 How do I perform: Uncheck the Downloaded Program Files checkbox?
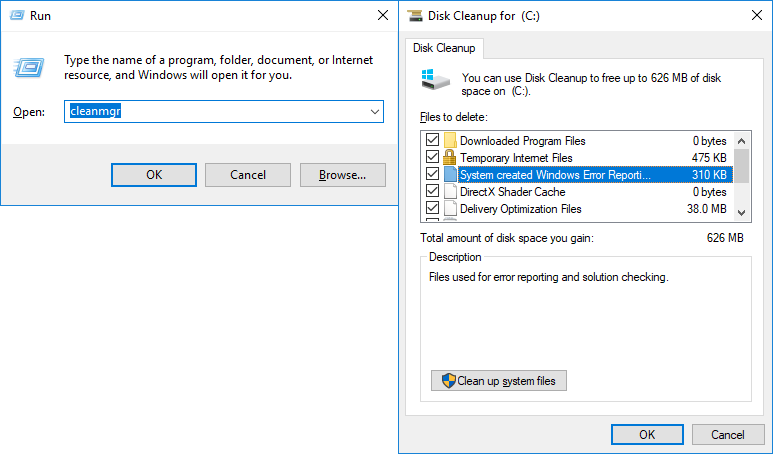pyautogui.click(x=432, y=141)
